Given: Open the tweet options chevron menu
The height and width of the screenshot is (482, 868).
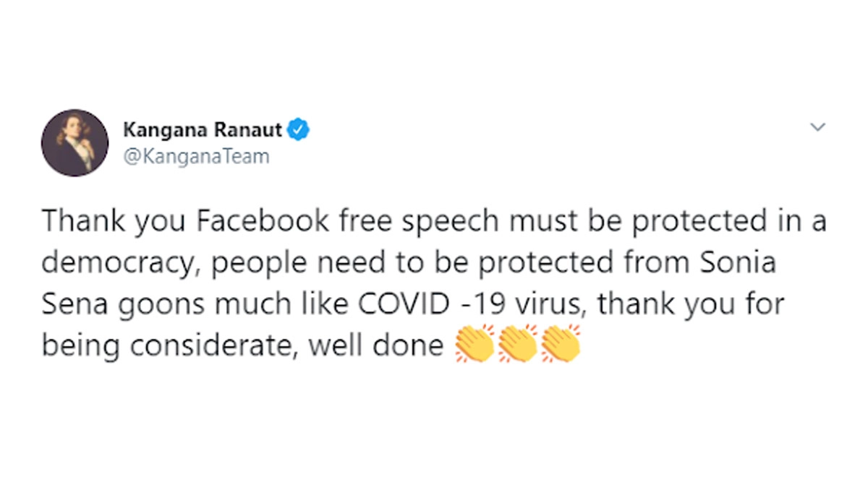Looking at the screenshot, I should 817,128.
